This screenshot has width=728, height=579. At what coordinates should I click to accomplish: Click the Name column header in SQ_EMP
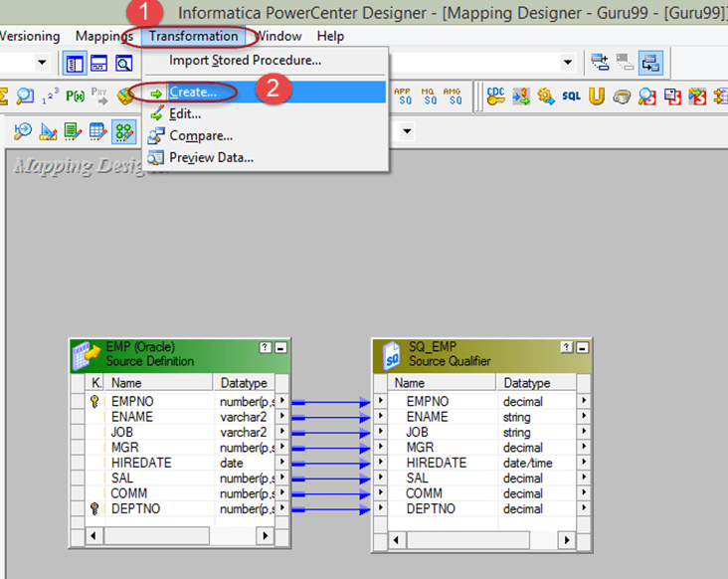(442, 383)
